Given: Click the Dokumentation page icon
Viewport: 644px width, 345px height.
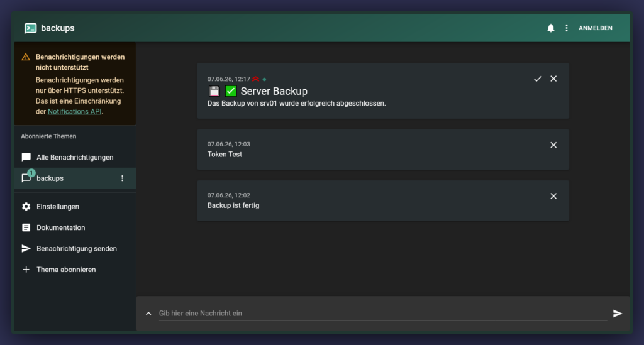Looking at the screenshot, I should click(26, 227).
